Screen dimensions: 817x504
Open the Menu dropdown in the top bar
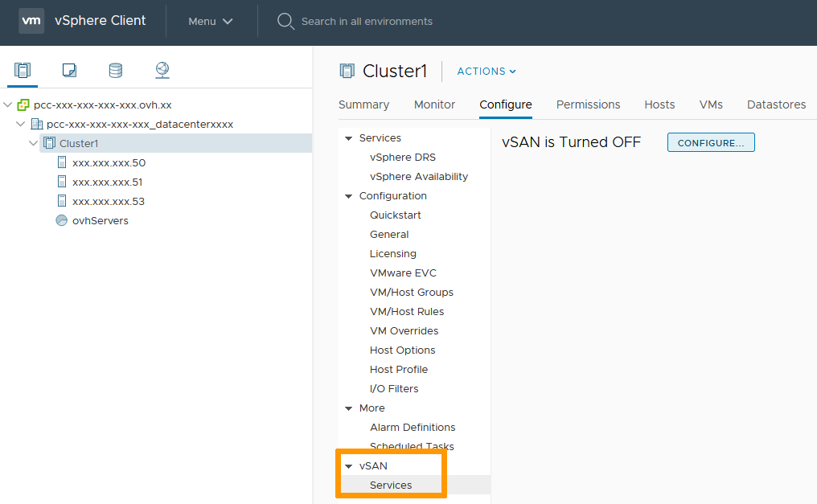pyautogui.click(x=209, y=21)
